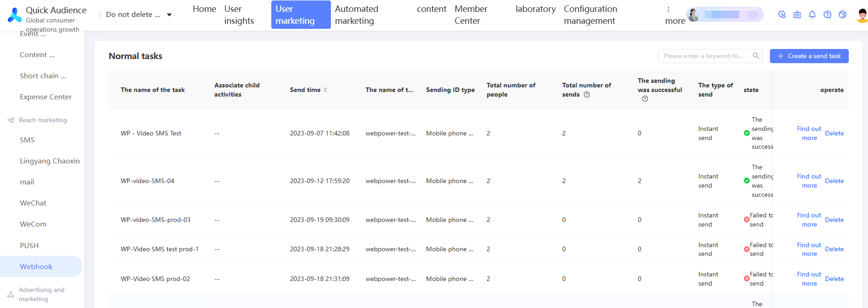Switch to the User insights tab

[x=239, y=15]
